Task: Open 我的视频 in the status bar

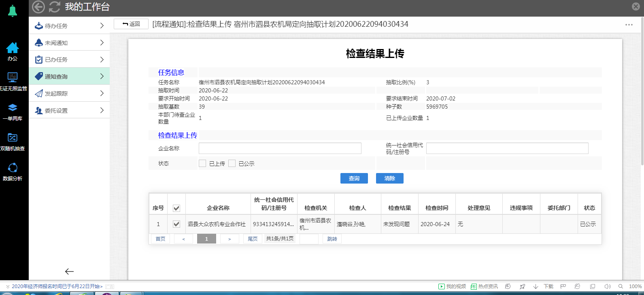Action: point(452,286)
